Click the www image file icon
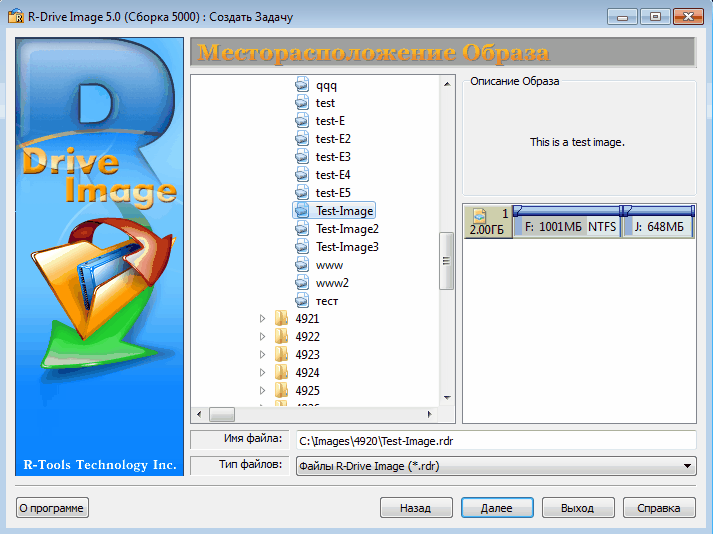The image size is (713, 534). [302, 265]
